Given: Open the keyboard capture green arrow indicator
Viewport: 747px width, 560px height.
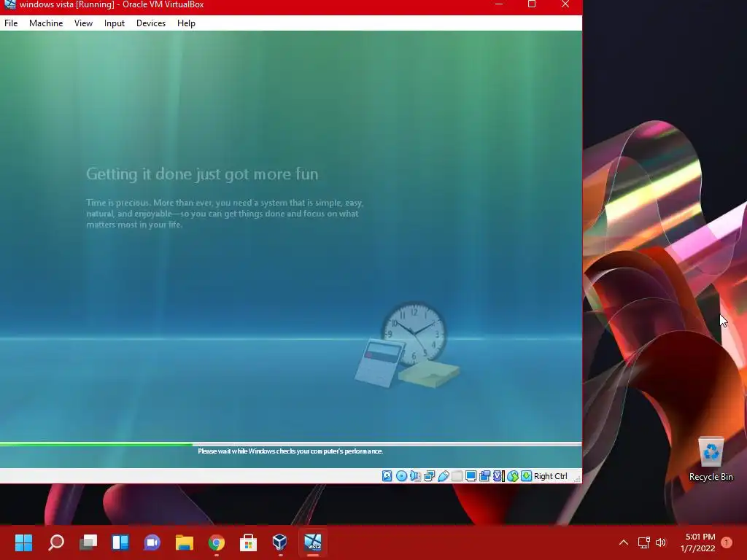Looking at the screenshot, I should coord(526,475).
